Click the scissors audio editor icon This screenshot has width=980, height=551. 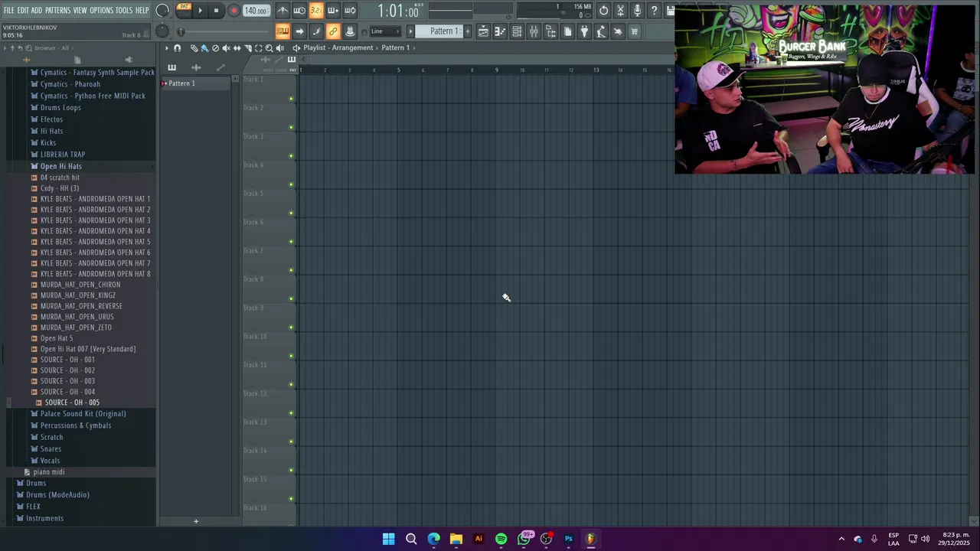click(x=620, y=11)
